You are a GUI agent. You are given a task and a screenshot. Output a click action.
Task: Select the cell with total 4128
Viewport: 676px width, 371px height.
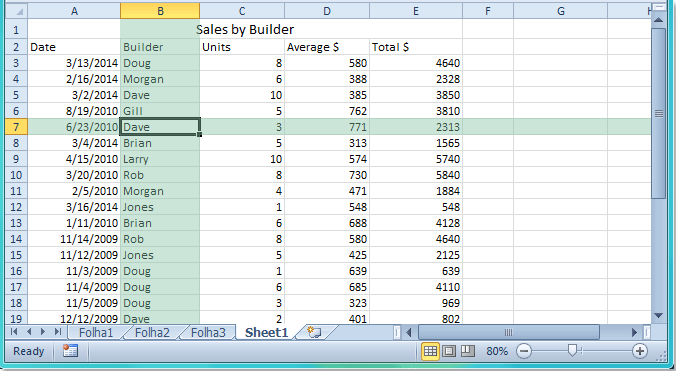[x=416, y=223]
